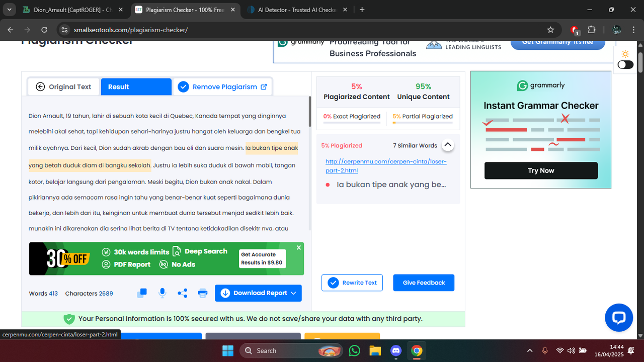The image size is (644, 362).
Task: Click the browser Back arrow
Action: tap(11, 30)
